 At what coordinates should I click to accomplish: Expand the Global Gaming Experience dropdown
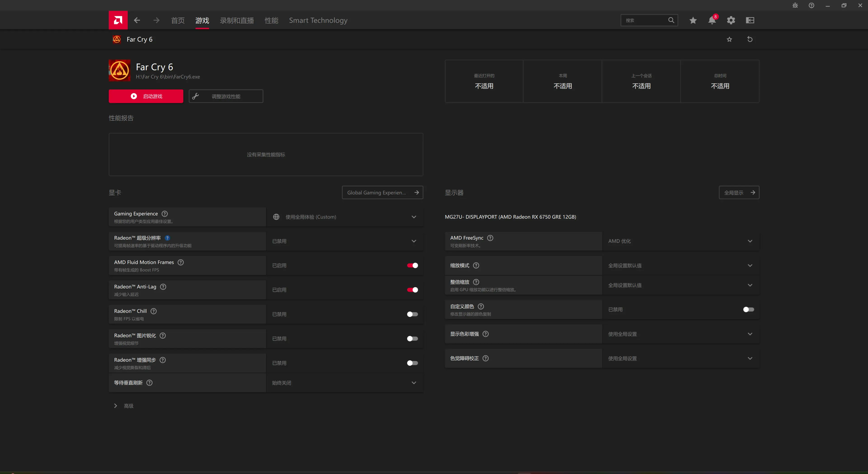382,192
